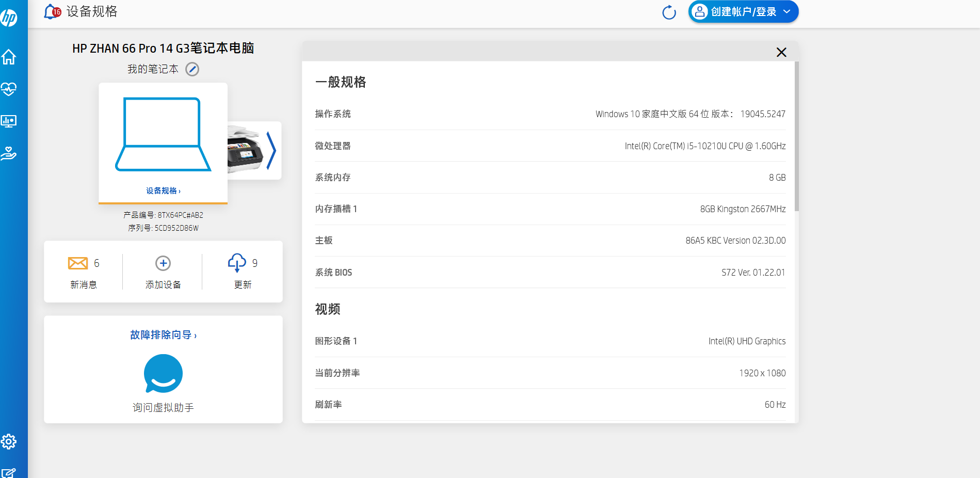
Task: Click the Intel Core i5-10210U processor value
Action: (705, 146)
